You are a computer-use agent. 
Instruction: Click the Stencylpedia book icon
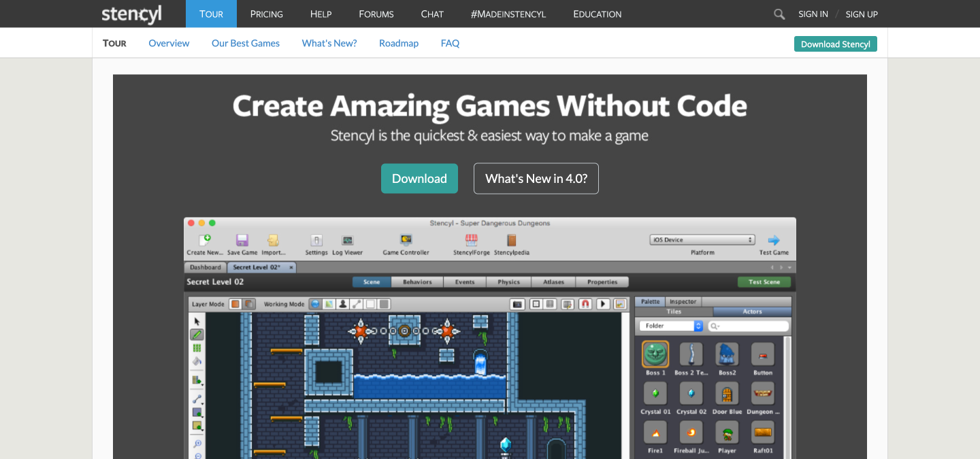pos(511,240)
